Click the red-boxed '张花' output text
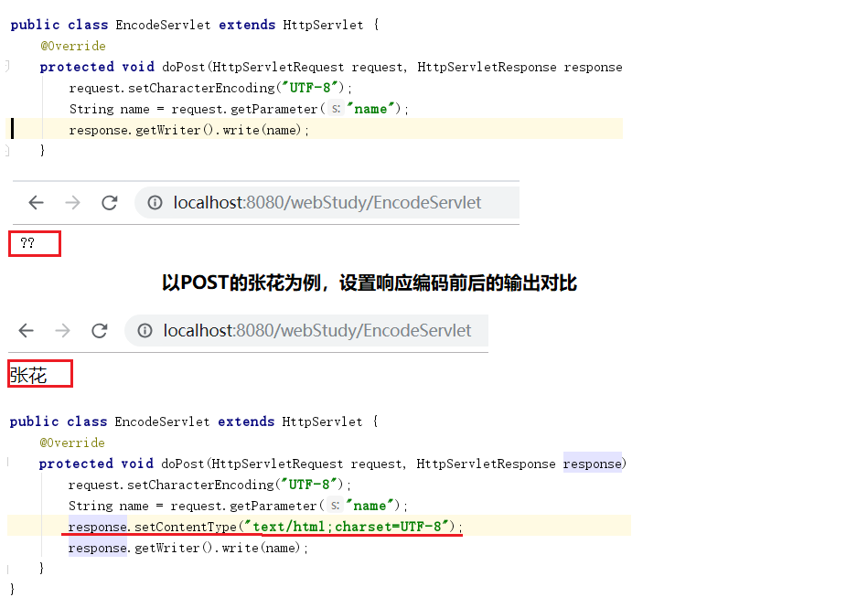Image resolution: width=868 pixels, height=608 pixels. [27, 373]
